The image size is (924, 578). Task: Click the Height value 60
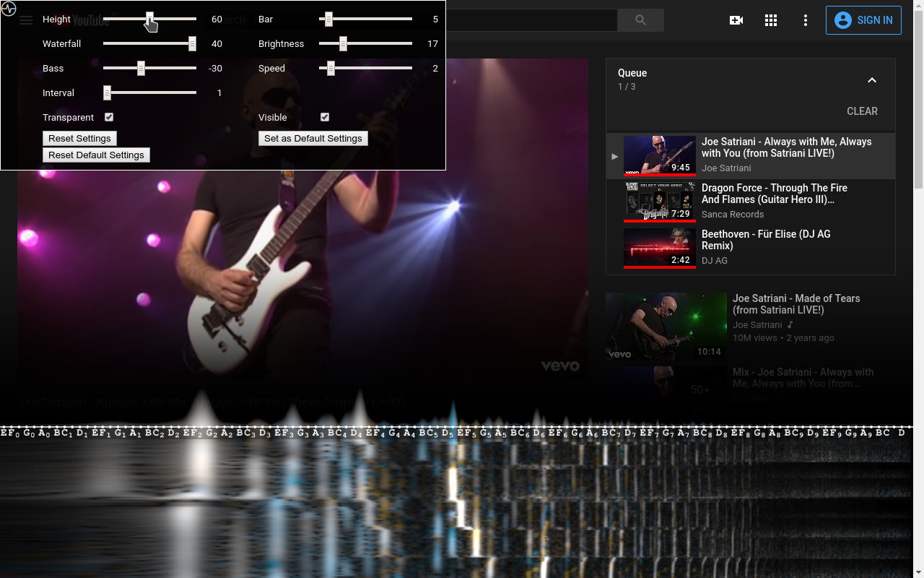pos(217,20)
